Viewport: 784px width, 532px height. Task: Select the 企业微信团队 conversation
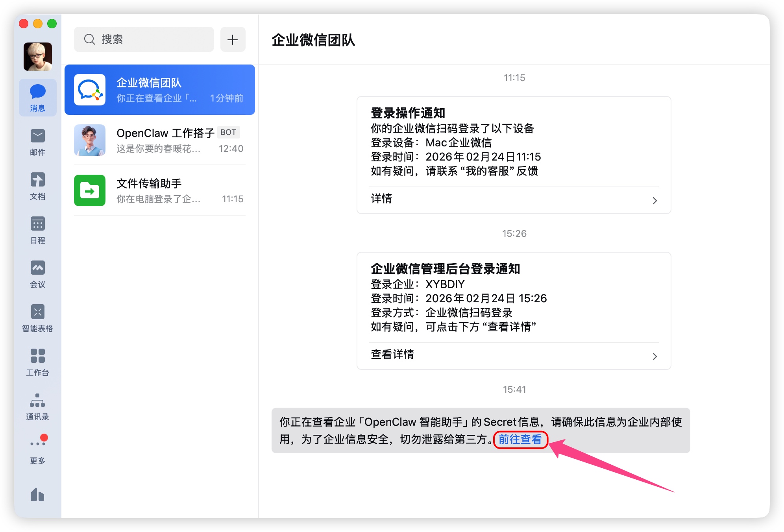(160, 90)
